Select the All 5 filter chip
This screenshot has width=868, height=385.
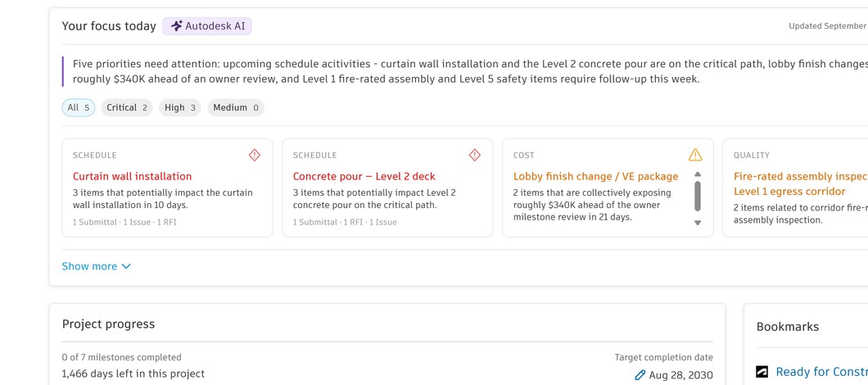(x=78, y=107)
